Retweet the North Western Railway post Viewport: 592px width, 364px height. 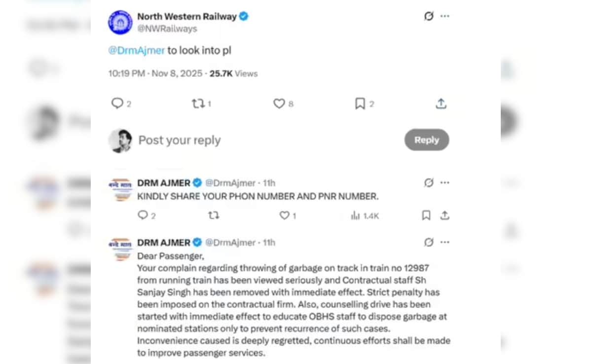(x=198, y=104)
